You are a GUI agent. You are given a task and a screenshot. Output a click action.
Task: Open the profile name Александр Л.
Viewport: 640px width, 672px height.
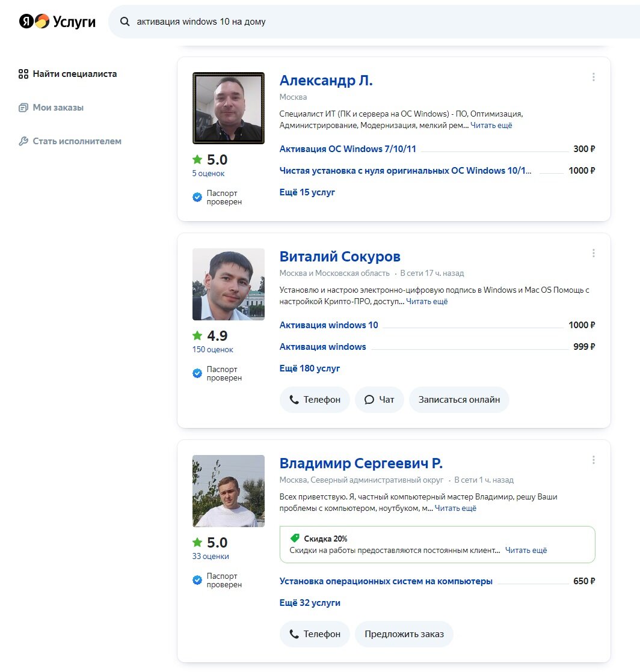(326, 81)
